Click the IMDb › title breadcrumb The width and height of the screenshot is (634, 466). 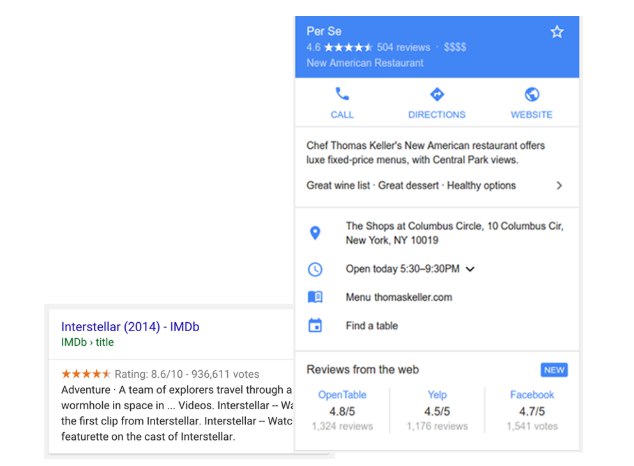point(87,342)
